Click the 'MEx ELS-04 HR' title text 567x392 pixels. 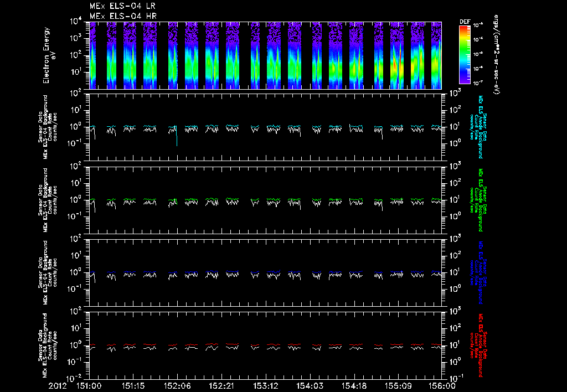coord(123,16)
